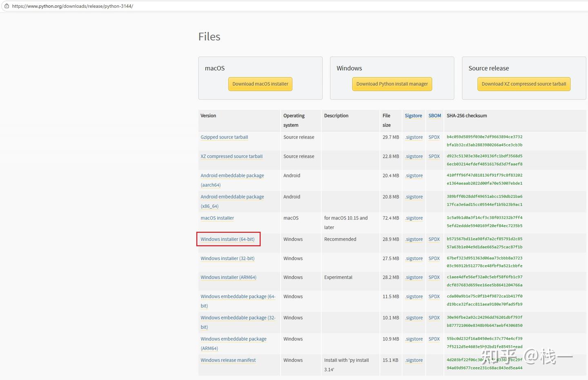Download the XZ compressed source tarball link
The height and width of the screenshot is (380, 588).
[x=232, y=156]
